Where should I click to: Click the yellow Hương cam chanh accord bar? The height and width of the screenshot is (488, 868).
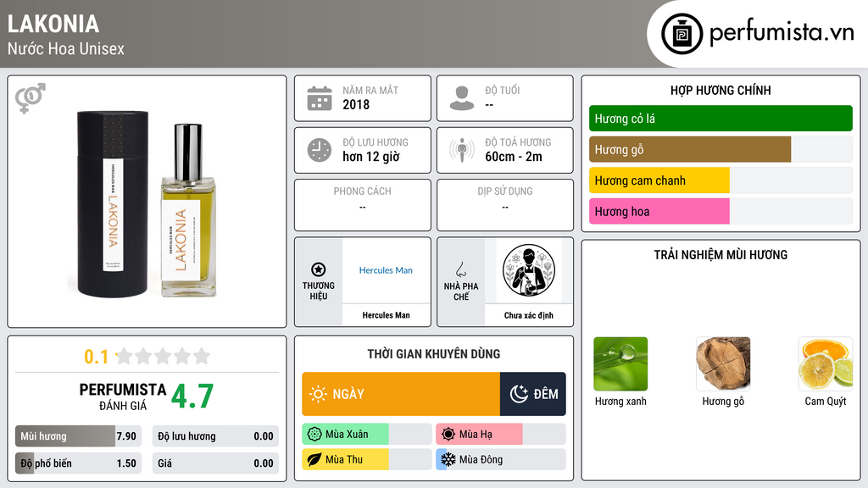[721, 180]
